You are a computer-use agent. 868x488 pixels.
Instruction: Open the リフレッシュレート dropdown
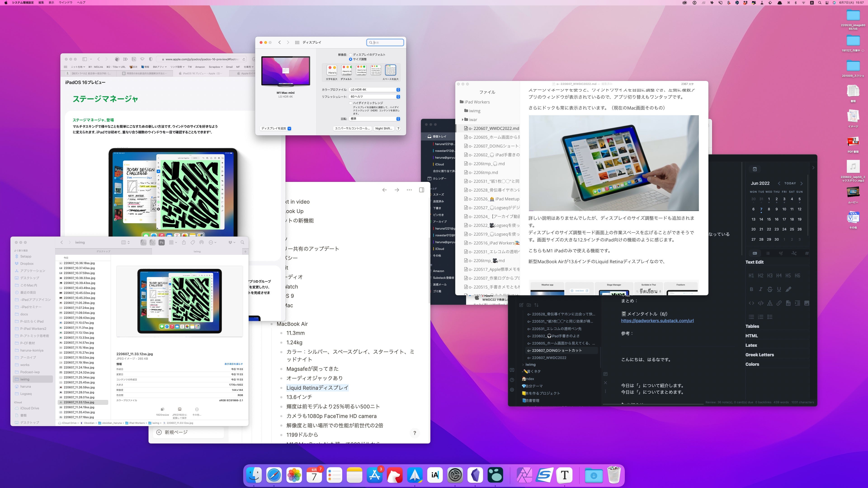(x=374, y=97)
